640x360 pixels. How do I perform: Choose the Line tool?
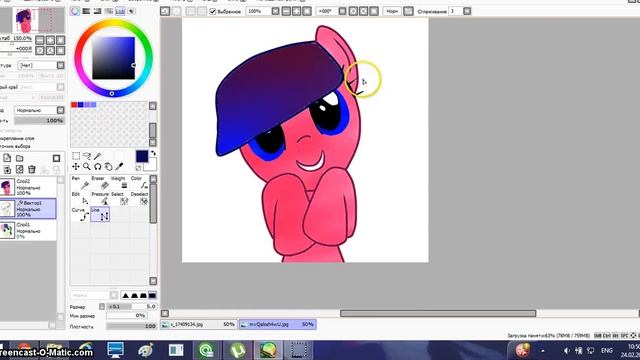[x=100, y=214]
